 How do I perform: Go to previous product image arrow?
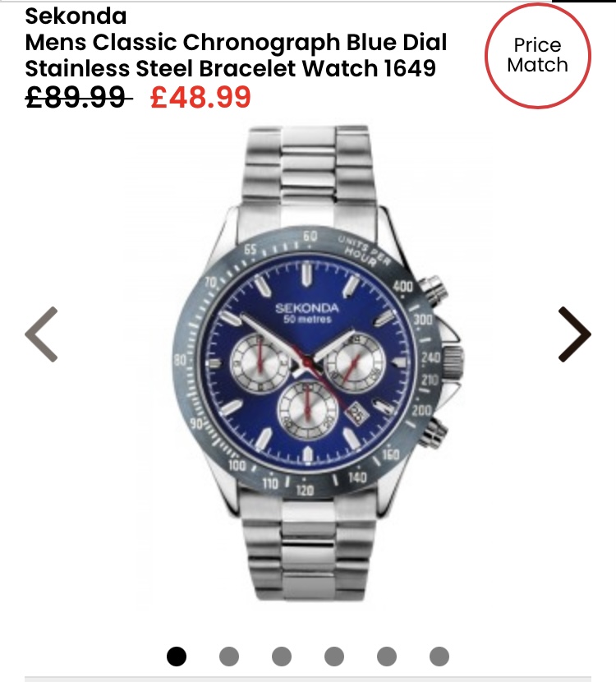click(41, 334)
